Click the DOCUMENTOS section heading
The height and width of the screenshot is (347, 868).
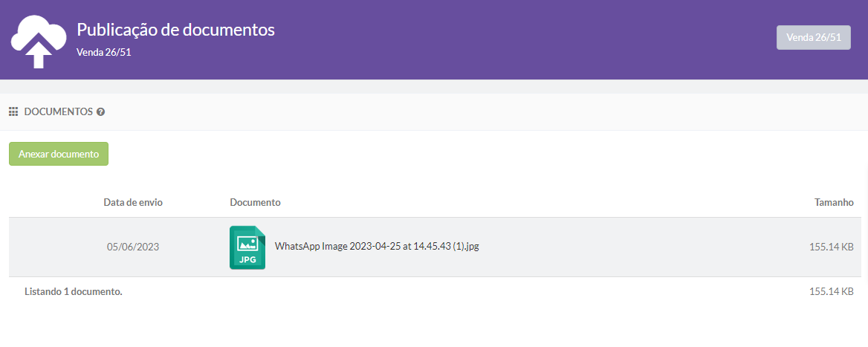click(x=58, y=112)
